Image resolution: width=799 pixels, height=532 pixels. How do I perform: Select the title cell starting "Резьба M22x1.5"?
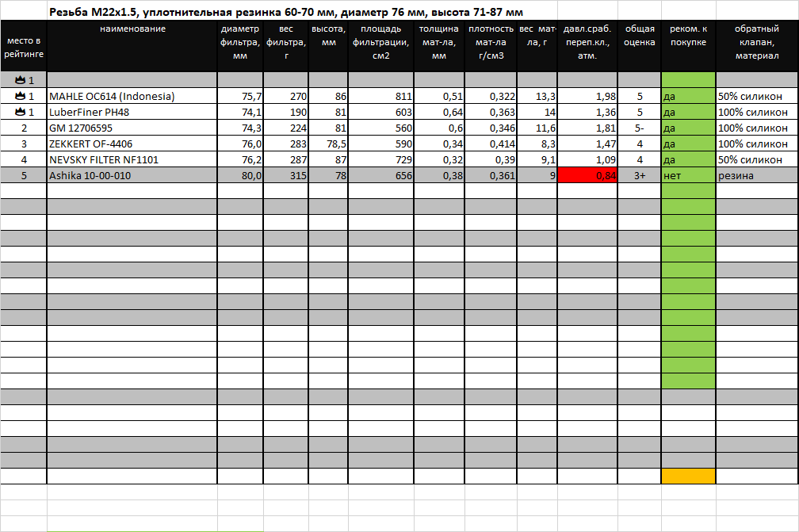tap(286, 12)
